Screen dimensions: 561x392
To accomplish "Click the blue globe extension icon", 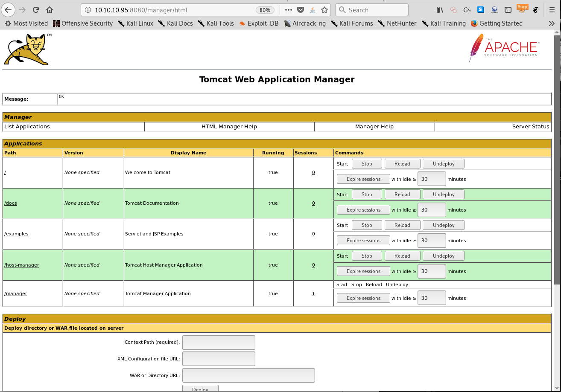I will 494,10.
